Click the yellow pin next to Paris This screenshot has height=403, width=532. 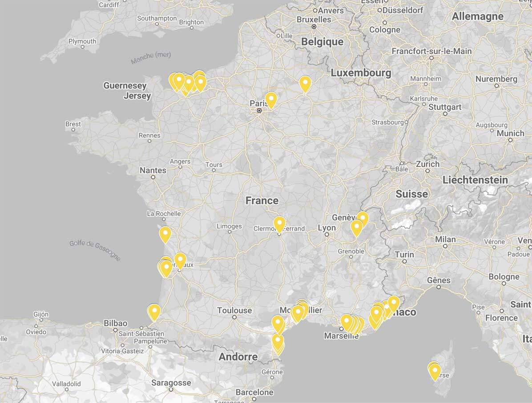click(x=270, y=99)
